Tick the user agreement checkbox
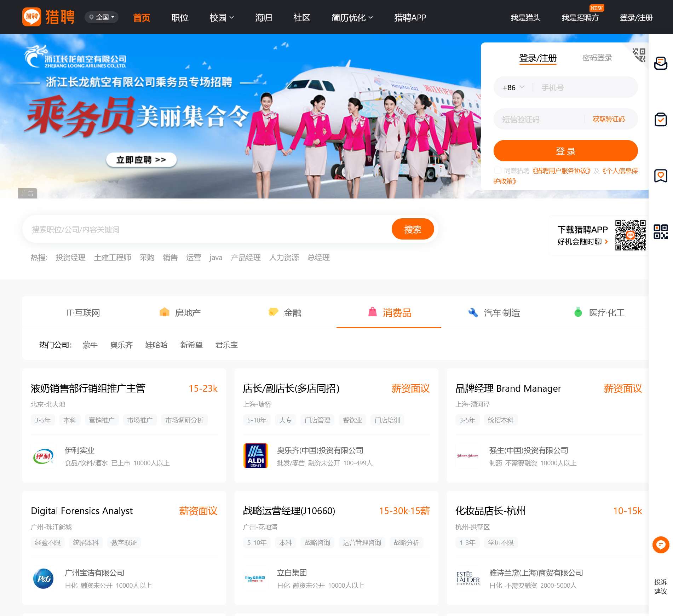Screen dimensions: 673x616 497,171
